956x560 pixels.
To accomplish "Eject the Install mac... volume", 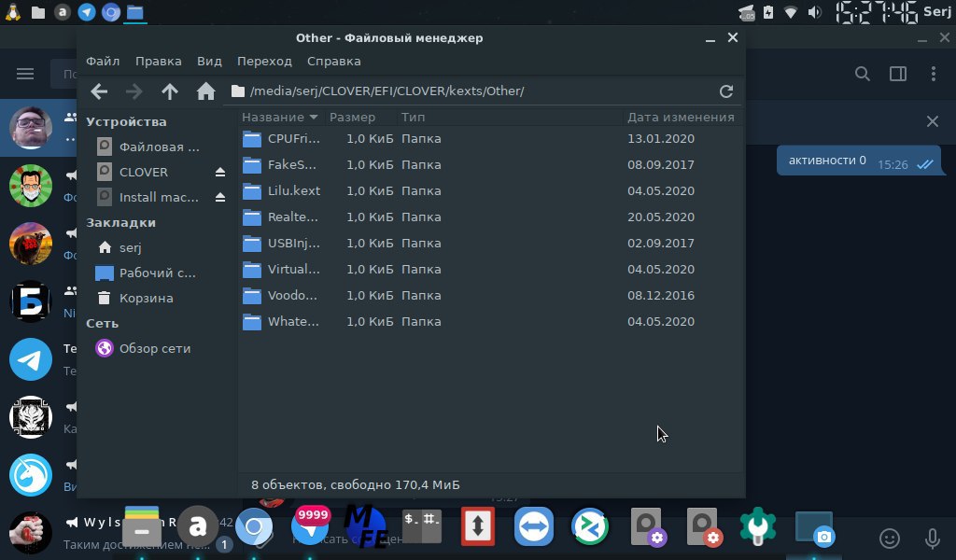I will click(220, 198).
